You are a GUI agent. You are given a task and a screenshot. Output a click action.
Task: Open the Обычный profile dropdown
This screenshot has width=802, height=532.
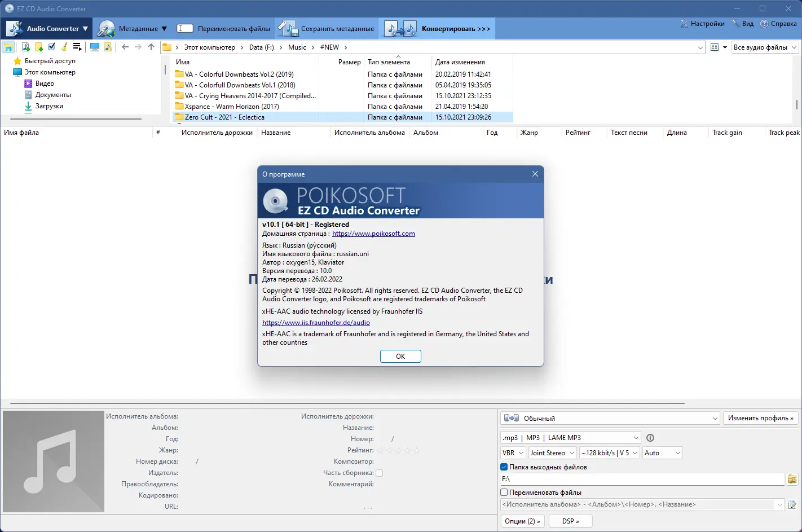[x=610, y=418]
